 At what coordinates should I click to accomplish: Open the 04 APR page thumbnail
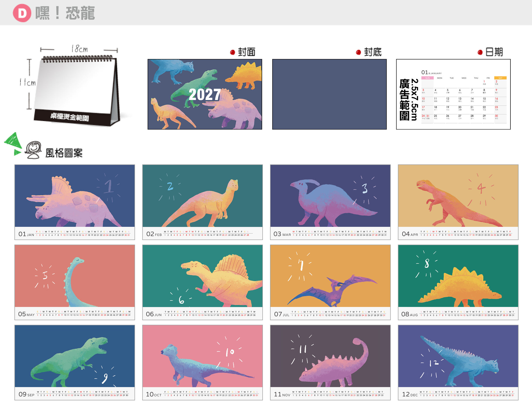click(458, 202)
